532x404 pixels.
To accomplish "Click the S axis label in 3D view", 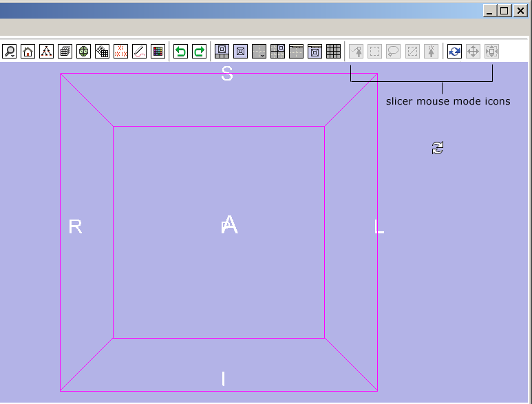I will pos(227,74).
